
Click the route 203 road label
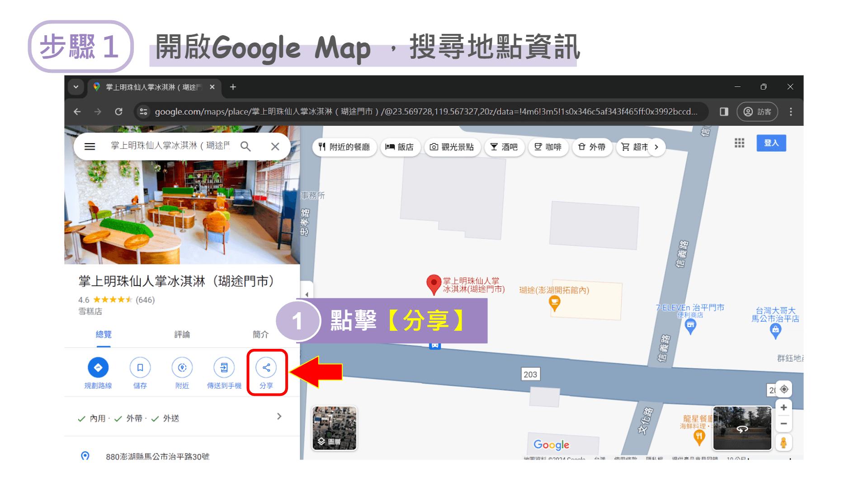pyautogui.click(x=530, y=374)
